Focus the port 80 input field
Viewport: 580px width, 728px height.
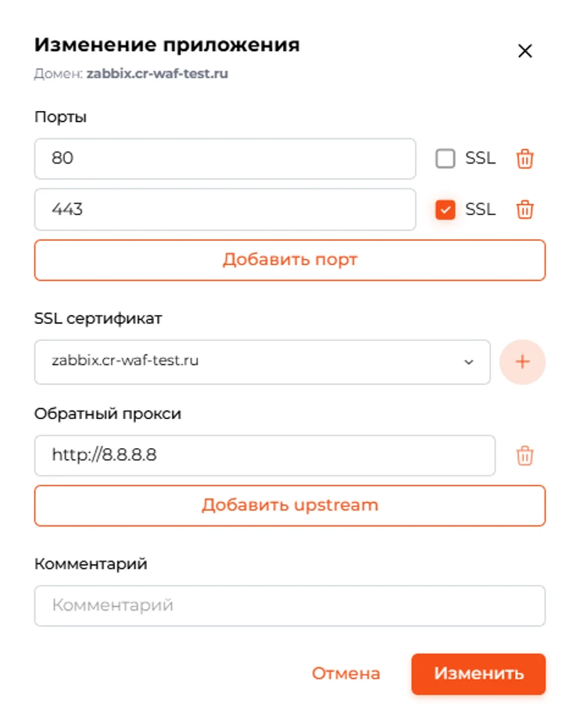(x=225, y=158)
